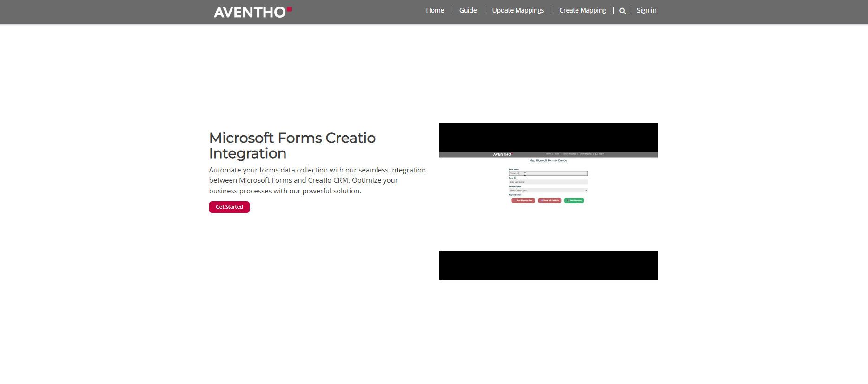
Task: Click the red Get Started button
Action: click(x=229, y=207)
